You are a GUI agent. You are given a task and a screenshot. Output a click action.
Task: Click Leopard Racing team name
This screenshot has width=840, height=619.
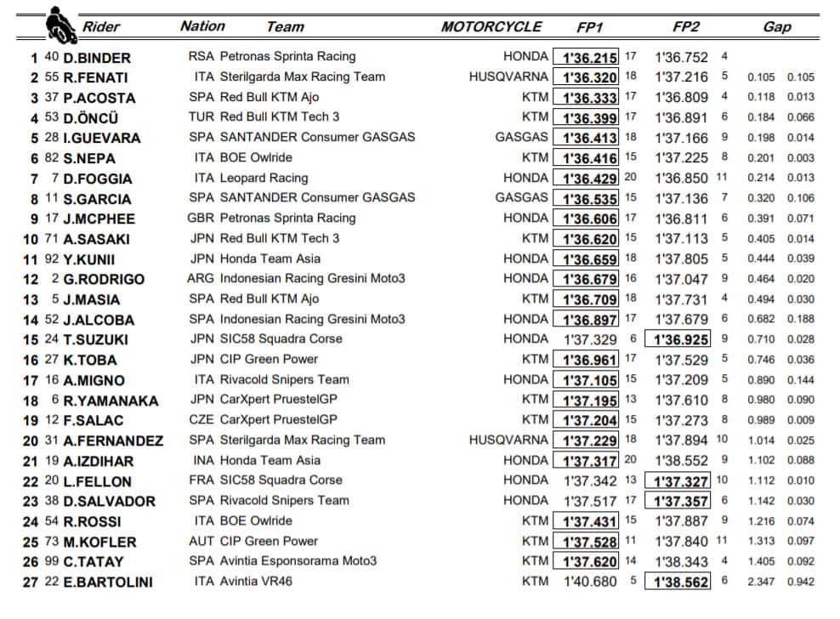(x=264, y=178)
